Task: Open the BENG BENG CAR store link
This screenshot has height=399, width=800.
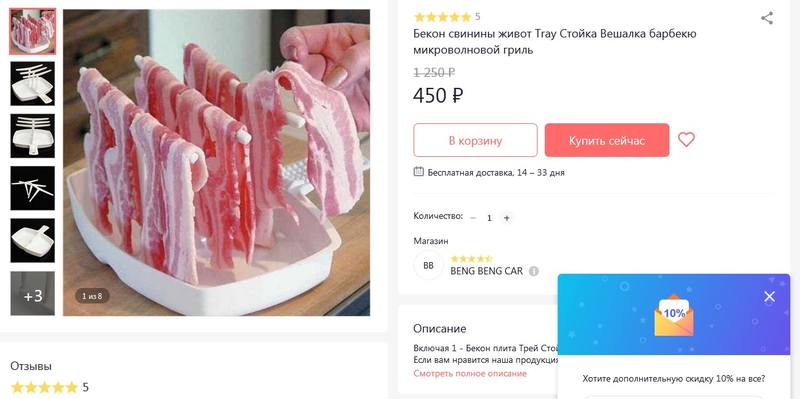Action: click(x=486, y=271)
